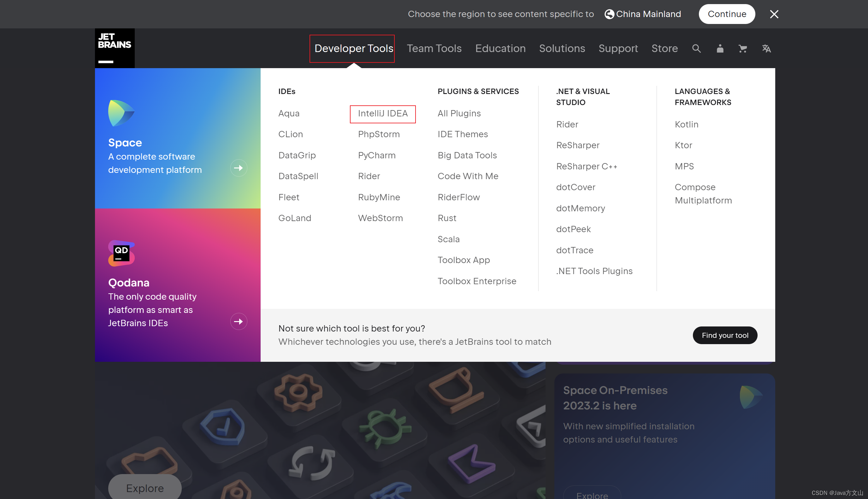Click Continue for China Mainland region

[x=727, y=14]
